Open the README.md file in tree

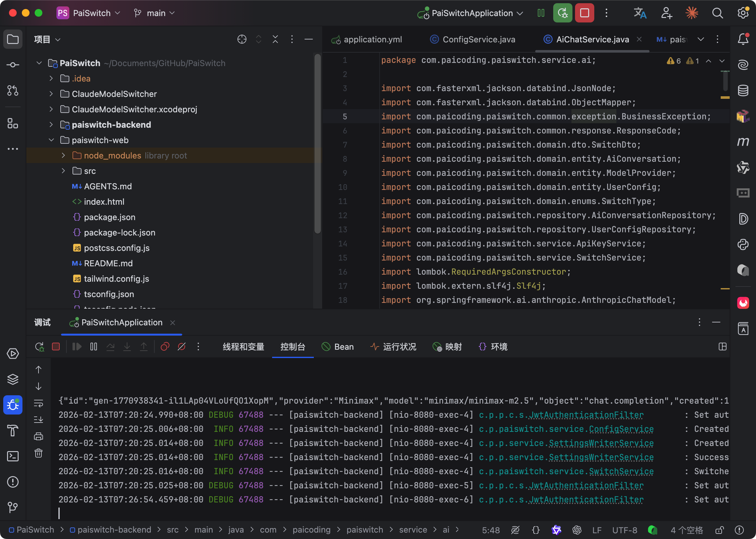coord(108,263)
